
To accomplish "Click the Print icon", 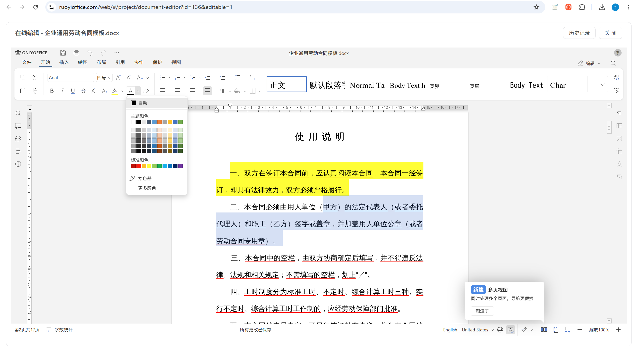I will tap(76, 53).
